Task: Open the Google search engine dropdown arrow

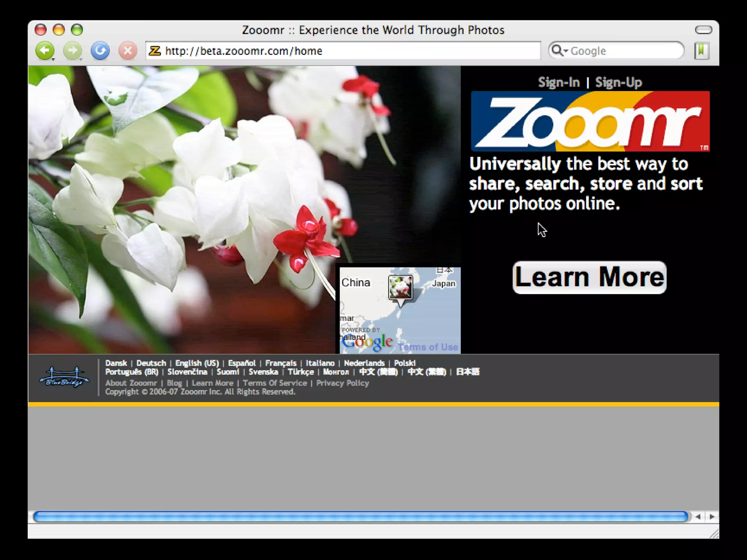Action: [566, 51]
